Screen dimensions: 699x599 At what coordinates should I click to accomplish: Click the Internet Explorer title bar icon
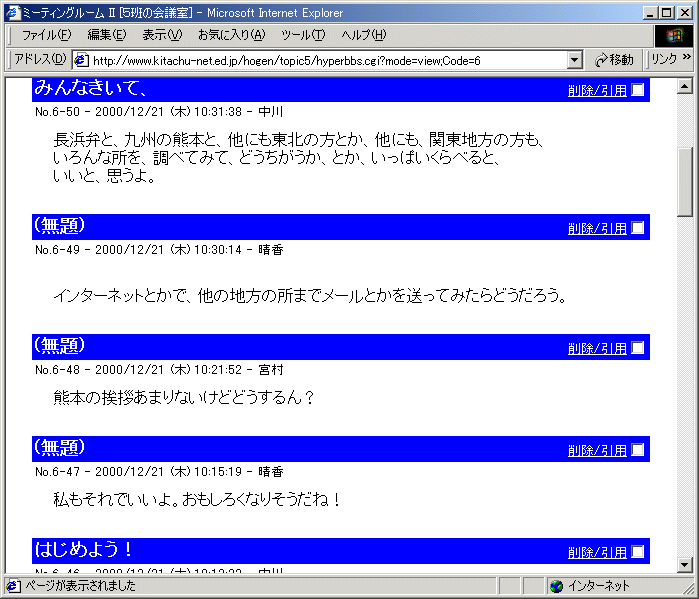13,12
